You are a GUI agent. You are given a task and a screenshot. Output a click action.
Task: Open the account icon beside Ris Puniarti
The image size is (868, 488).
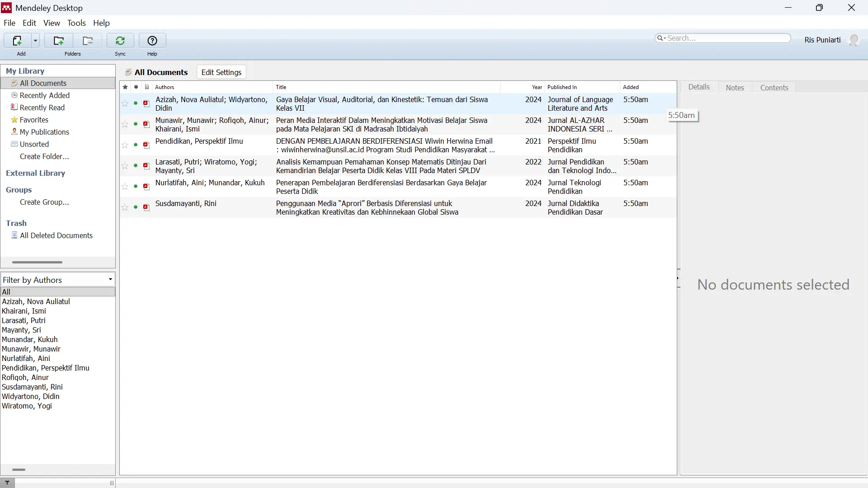pos(855,40)
